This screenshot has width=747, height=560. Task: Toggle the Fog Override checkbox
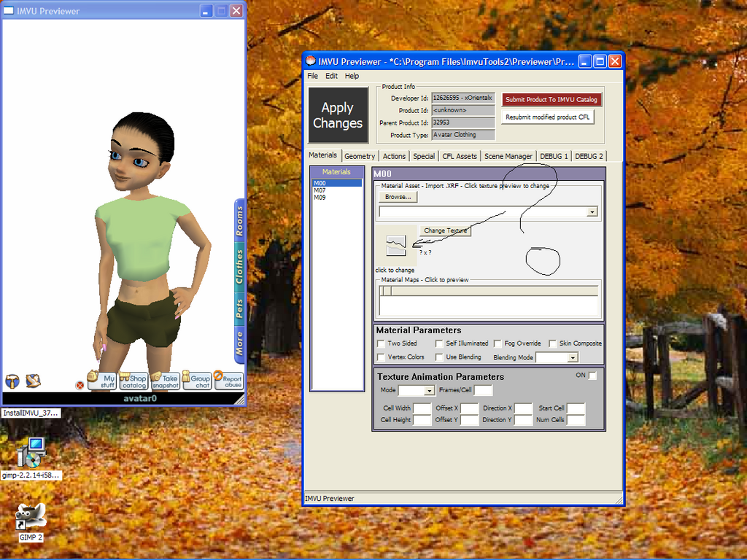(x=498, y=343)
